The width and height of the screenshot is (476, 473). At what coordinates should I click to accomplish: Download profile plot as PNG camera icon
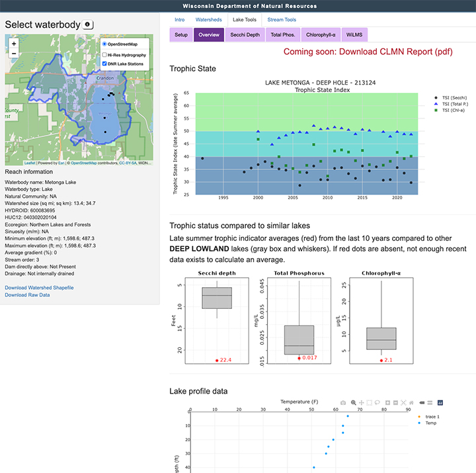pyautogui.click(x=343, y=403)
